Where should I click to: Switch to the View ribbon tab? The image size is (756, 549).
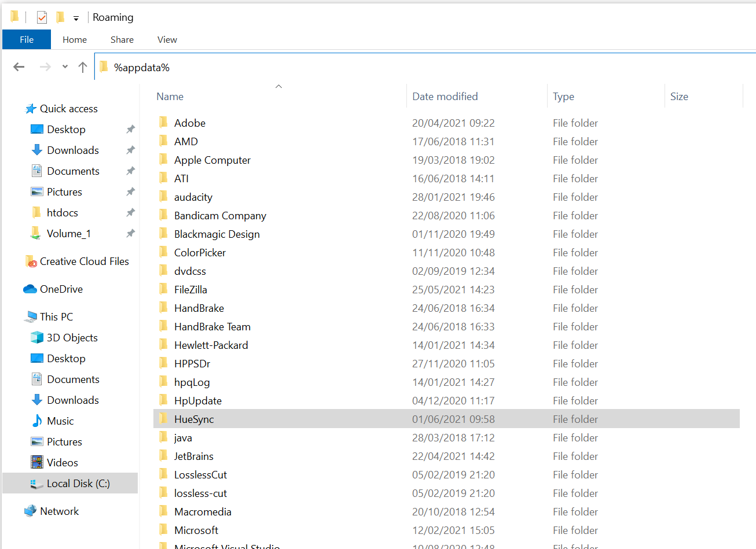pos(167,39)
